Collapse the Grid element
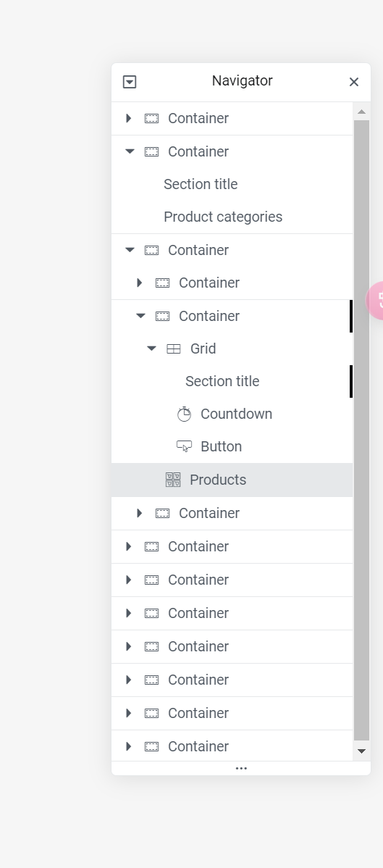This screenshot has width=383, height=868. coord(151,349)
